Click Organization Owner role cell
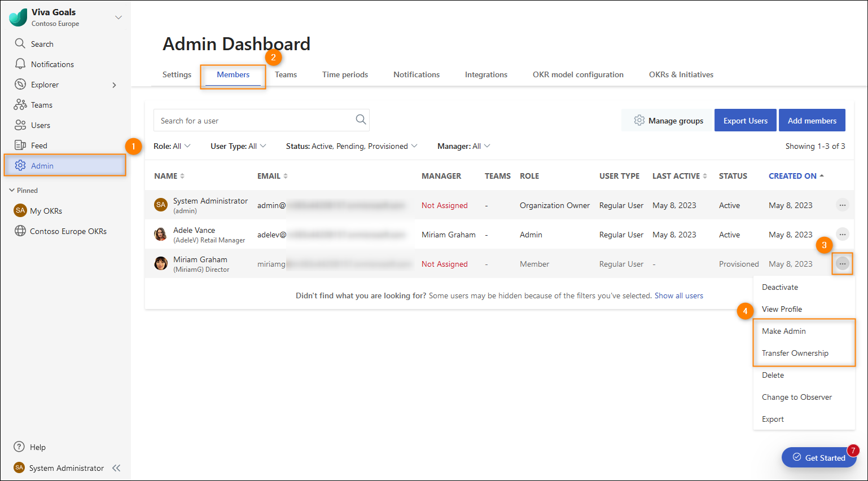Image resolution: width=868 pixels, height=481 pixels. [x=555, y=205]
